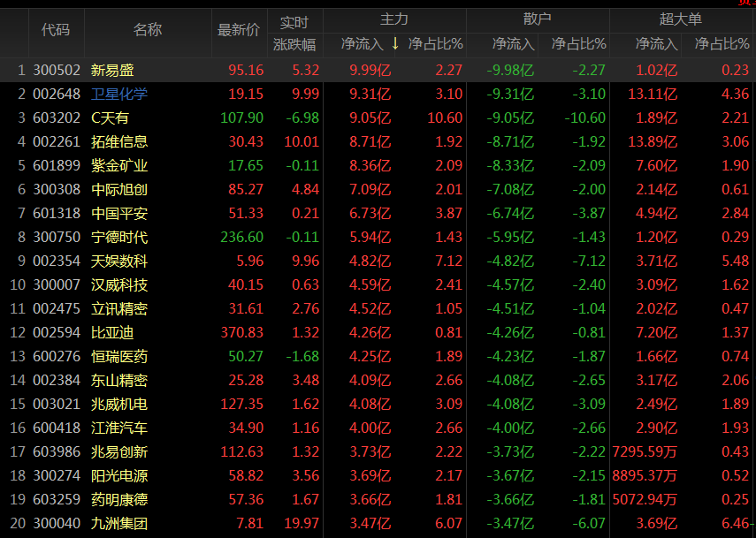Select stock 阳光电源
Image resolution: width=756 pixels, height=538 pixels.
pyautogui.click(x=119, y=476)
